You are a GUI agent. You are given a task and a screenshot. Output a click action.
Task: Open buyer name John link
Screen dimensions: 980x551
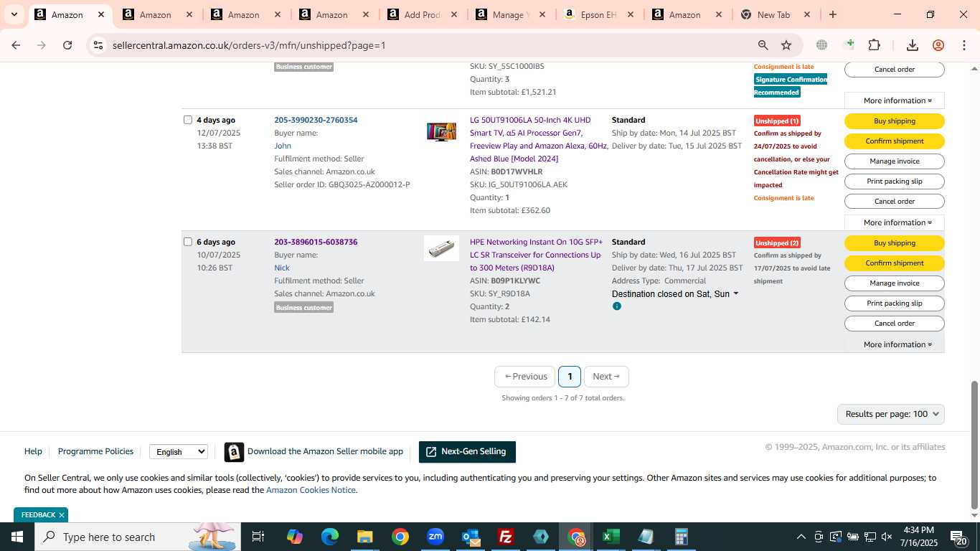coord(283,146)
